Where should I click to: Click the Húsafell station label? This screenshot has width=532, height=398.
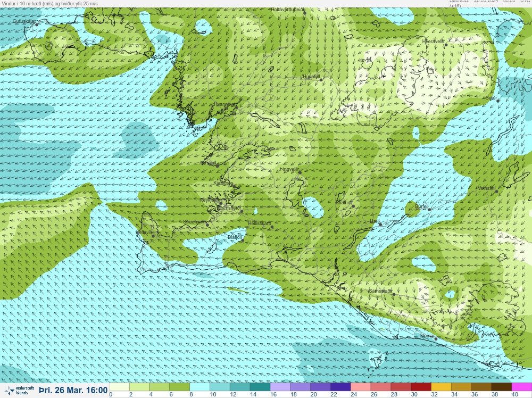(311, 76)
